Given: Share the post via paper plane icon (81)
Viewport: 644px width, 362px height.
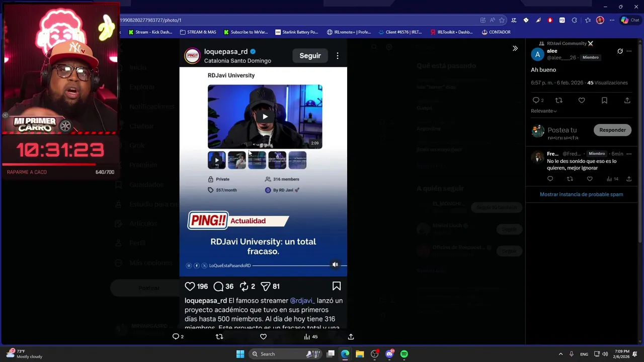Looking at the screenshot, I should pos(266,286).
